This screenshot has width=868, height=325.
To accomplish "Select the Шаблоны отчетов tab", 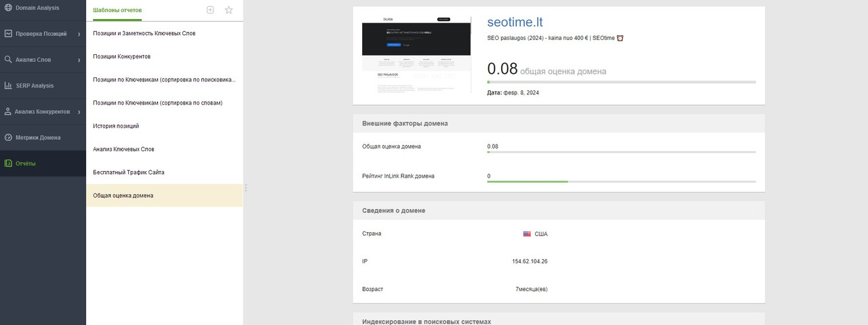I will (117, 10).
